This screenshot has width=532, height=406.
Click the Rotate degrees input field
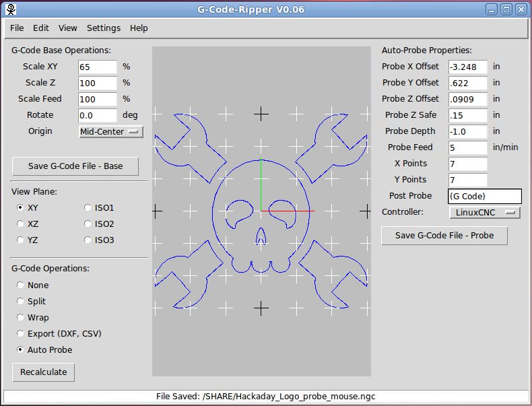pos(98,115)
